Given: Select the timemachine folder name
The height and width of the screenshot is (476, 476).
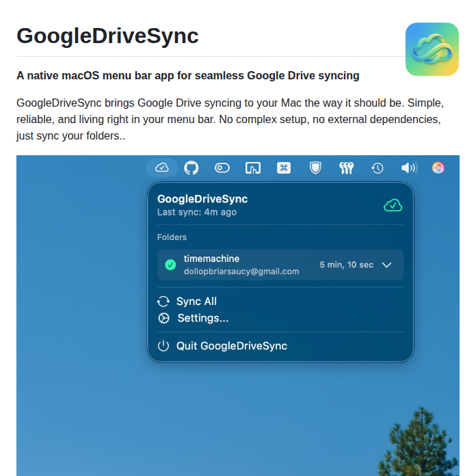Looking at the screenshot, I should coord(211,259).
